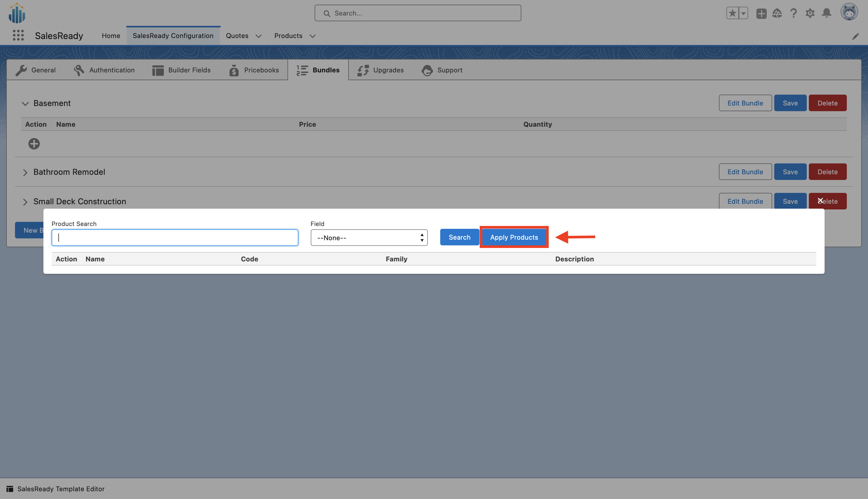868x499 pixels.
Task: Click the favorites star icon
Action: pyautogui.click(x=732, y=13)
